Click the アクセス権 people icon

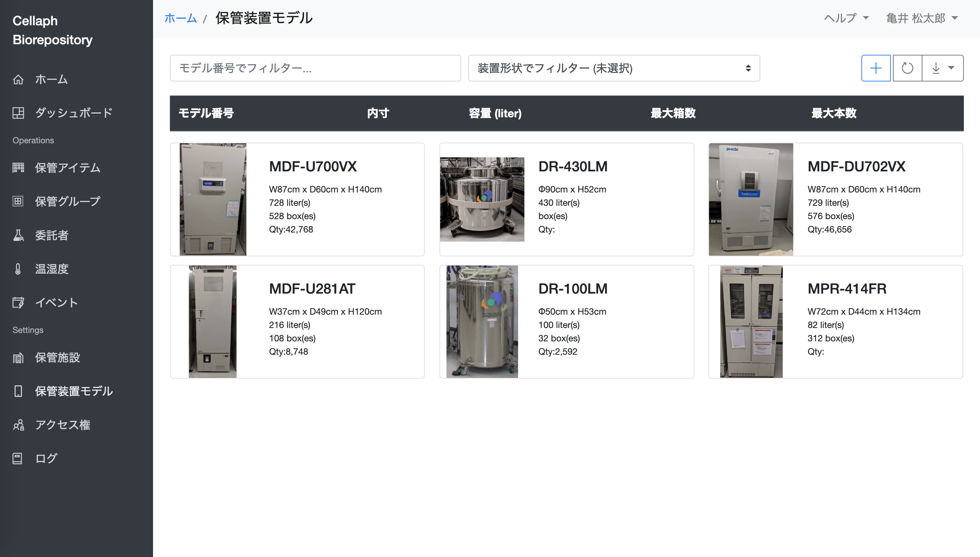(x=18, y=425)
